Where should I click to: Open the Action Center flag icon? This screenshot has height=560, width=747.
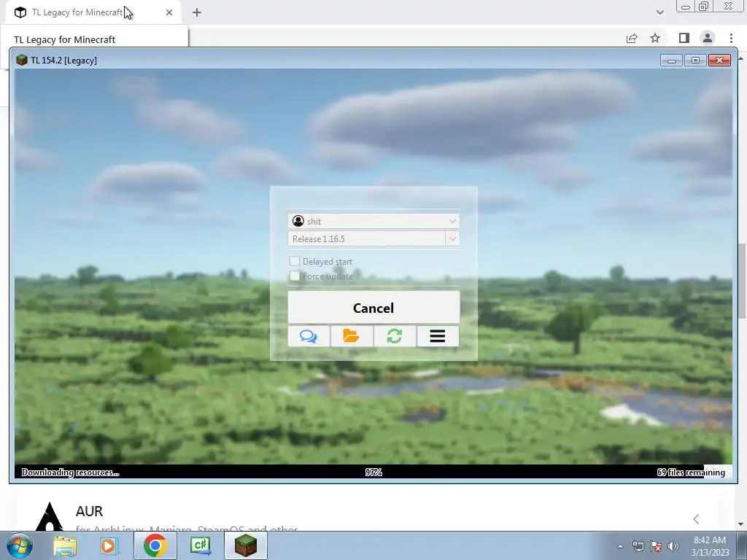(656, 546)
